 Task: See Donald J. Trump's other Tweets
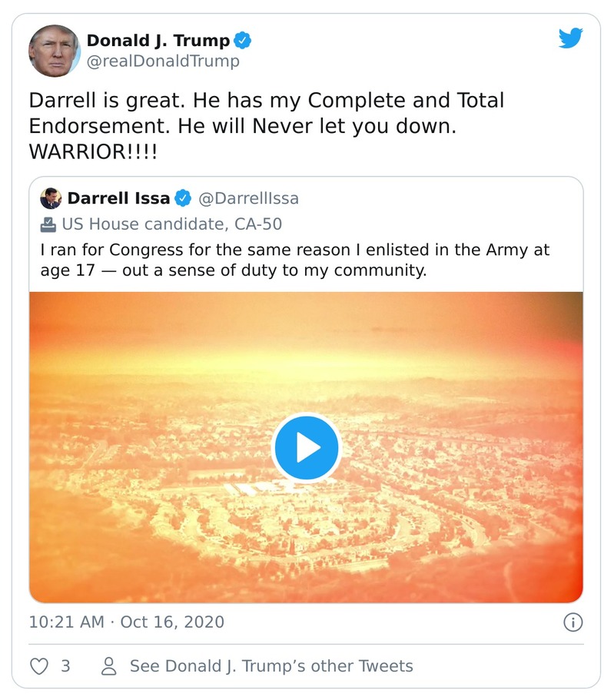click(x=270, y=665)
